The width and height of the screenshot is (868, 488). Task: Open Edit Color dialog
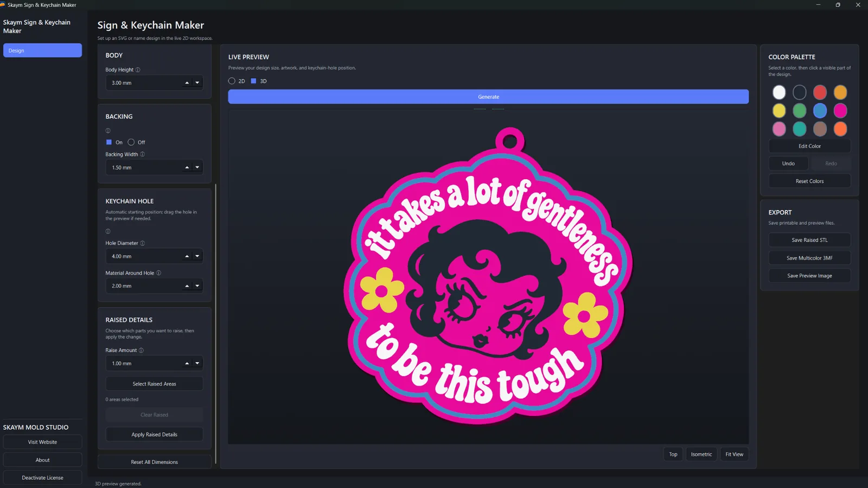click(x=809, y=146)
